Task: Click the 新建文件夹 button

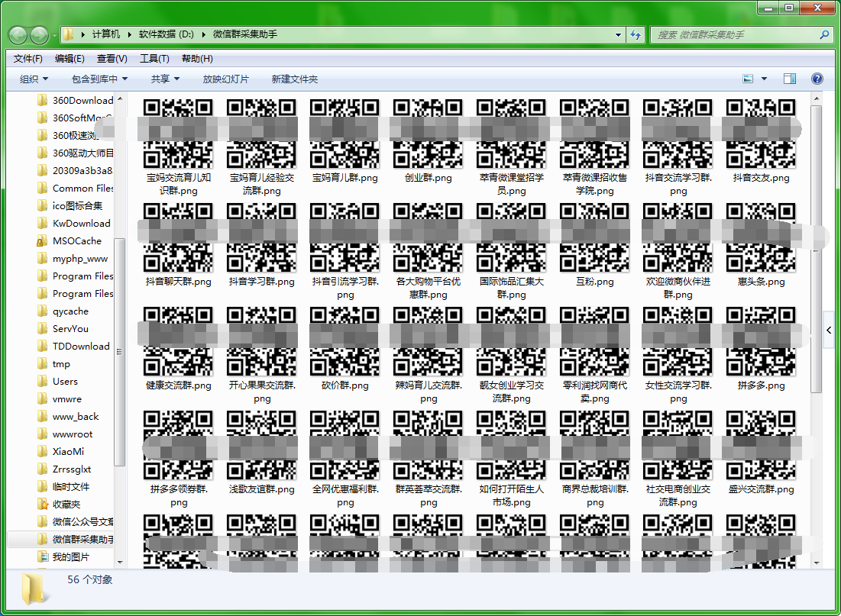Action: tap(294, 79)
